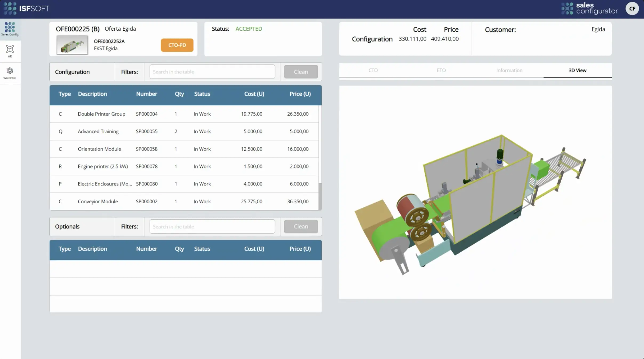Click the Optionals search field
The height and width of the screenshot is (359, 644).
coord(212,226)
